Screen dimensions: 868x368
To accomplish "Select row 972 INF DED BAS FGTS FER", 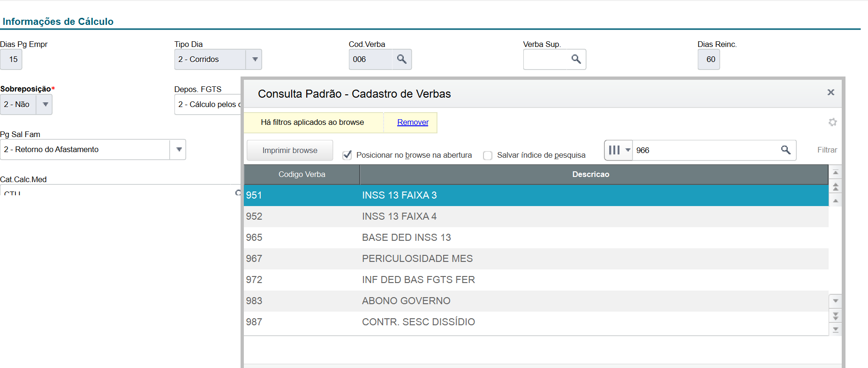I will point(536,280).
